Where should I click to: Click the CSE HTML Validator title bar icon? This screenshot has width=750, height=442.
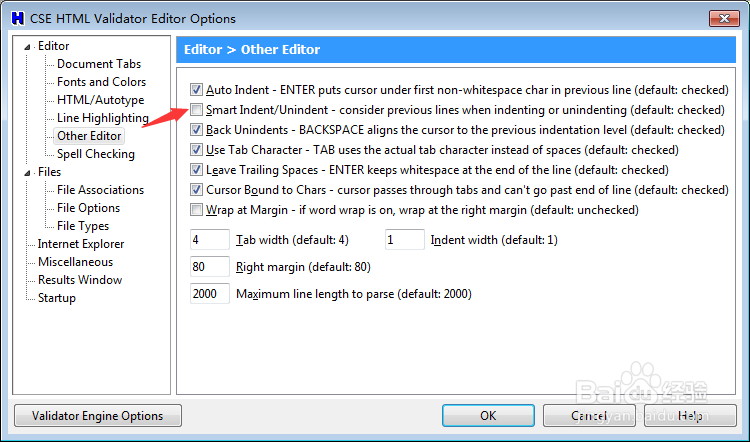17,18
